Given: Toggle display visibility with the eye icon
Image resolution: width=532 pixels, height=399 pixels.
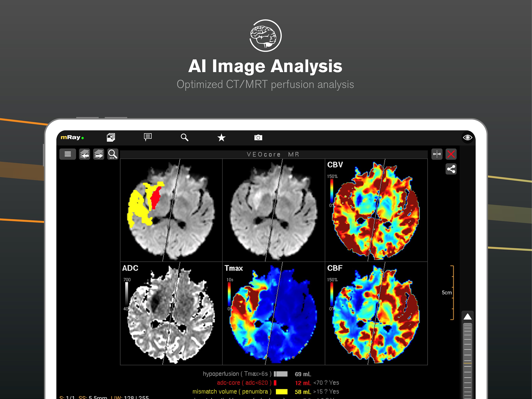Looking at the screenshot, I should (468, 137).
